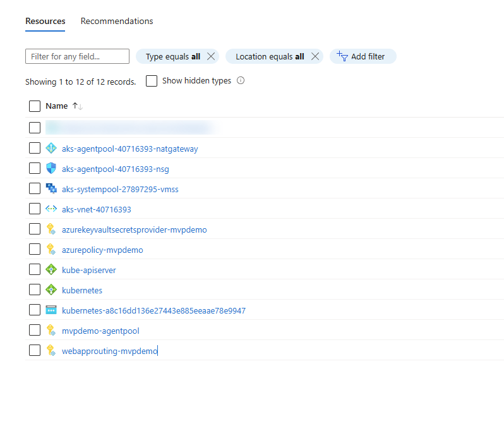This screenshot has width=504, height=421.
Task: Remove the Location equals all filter
Action: (315, 56)
